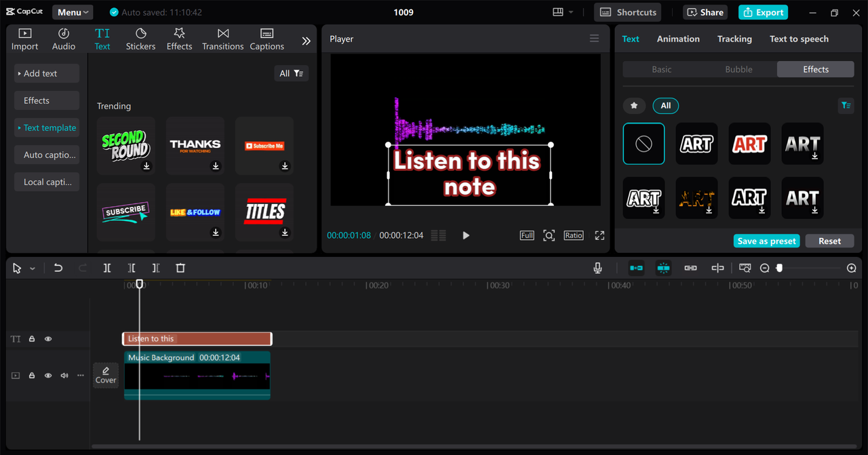Viewport: 868px width, 455px height.
Task: Adjust the timeline zoom slider
Action: coord(779,268)
